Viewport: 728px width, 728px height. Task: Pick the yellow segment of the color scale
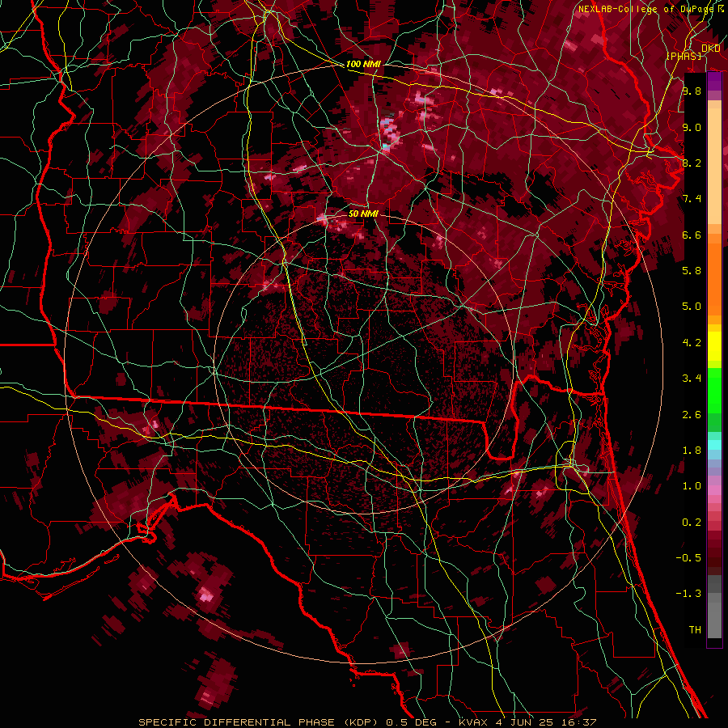714,346
